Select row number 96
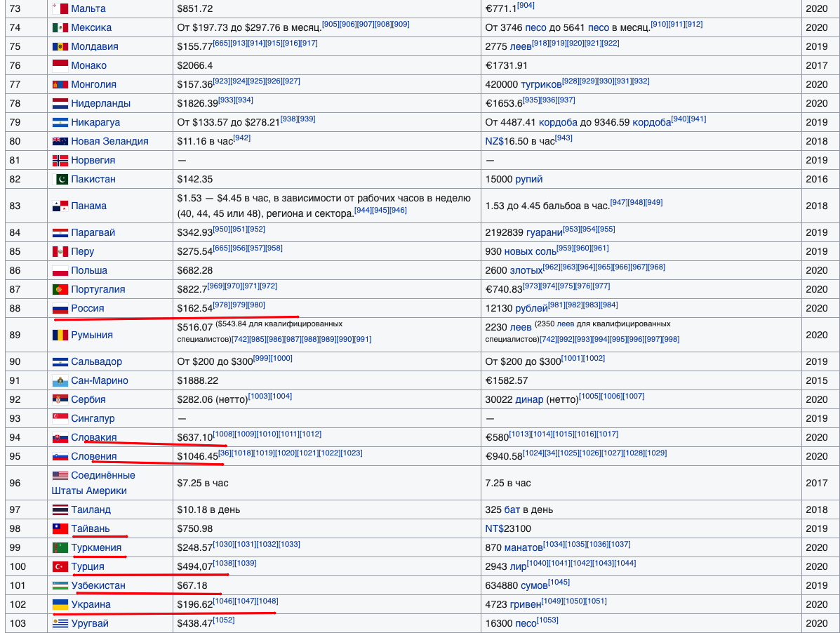 pos(15,483)
